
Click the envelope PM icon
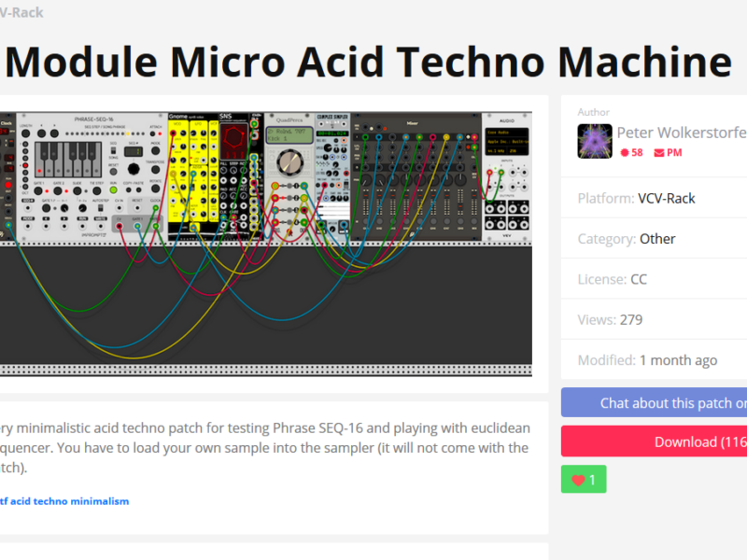(659, 153)
